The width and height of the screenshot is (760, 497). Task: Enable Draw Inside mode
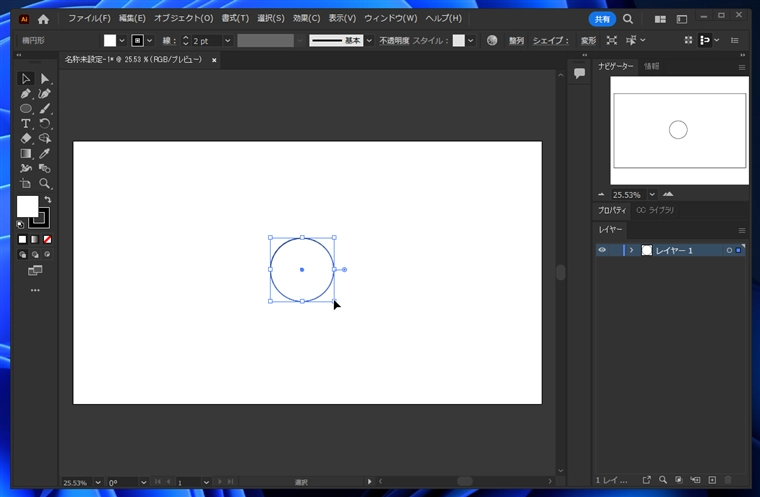click(x=48, y=255)
